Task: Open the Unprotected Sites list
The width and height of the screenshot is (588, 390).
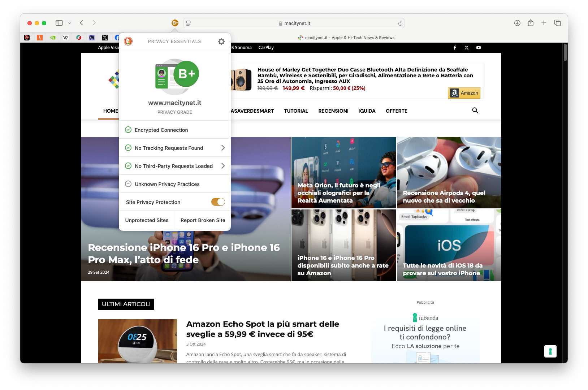Action: [146, 220]
